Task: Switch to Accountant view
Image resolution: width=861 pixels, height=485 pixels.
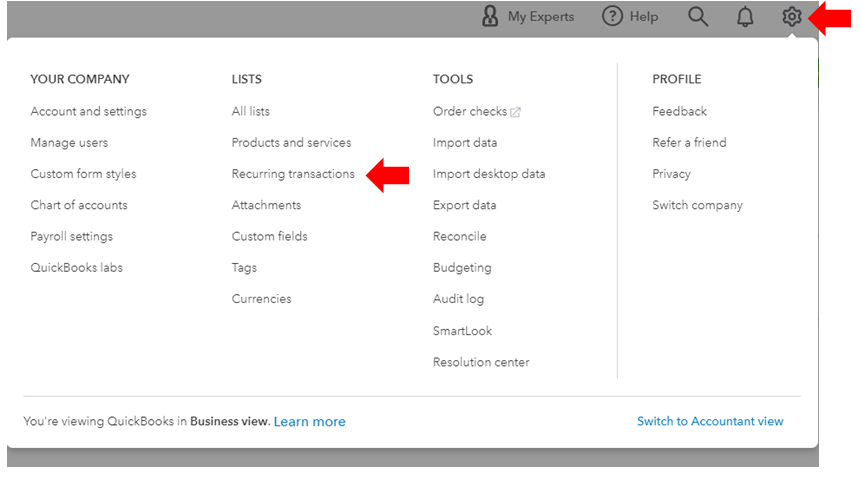Action: 710,422
